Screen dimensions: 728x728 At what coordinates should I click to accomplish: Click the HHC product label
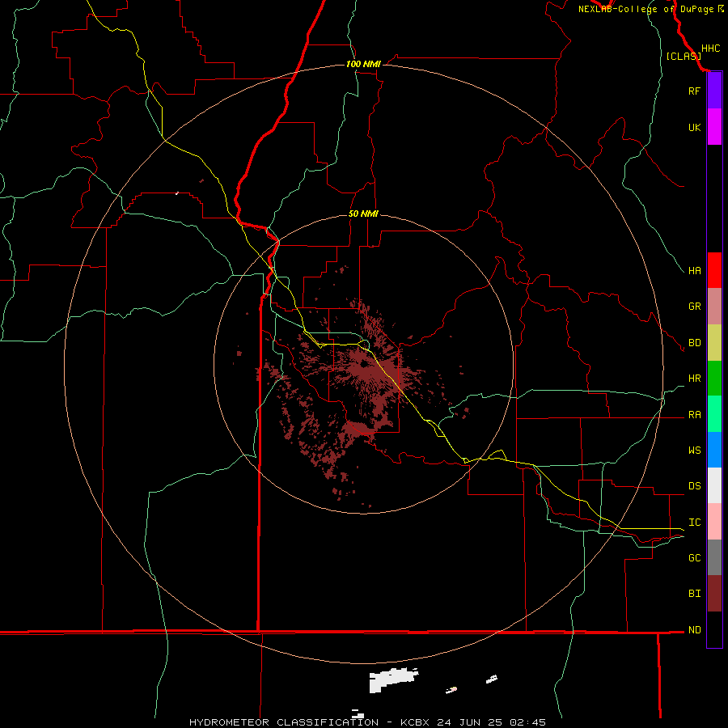(x=710, y=49)
